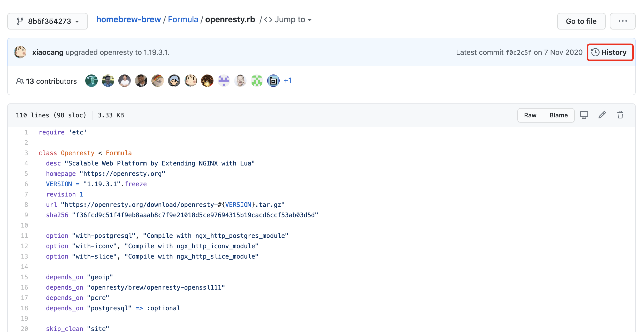Delete this file with trash icon

[620, 115]
